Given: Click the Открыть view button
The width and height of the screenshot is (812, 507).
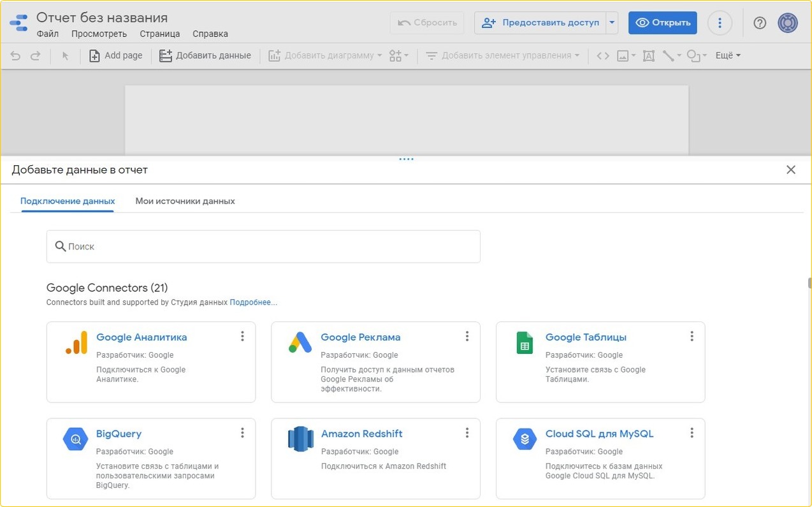Looking at the screenshot, I should point(662,23).
